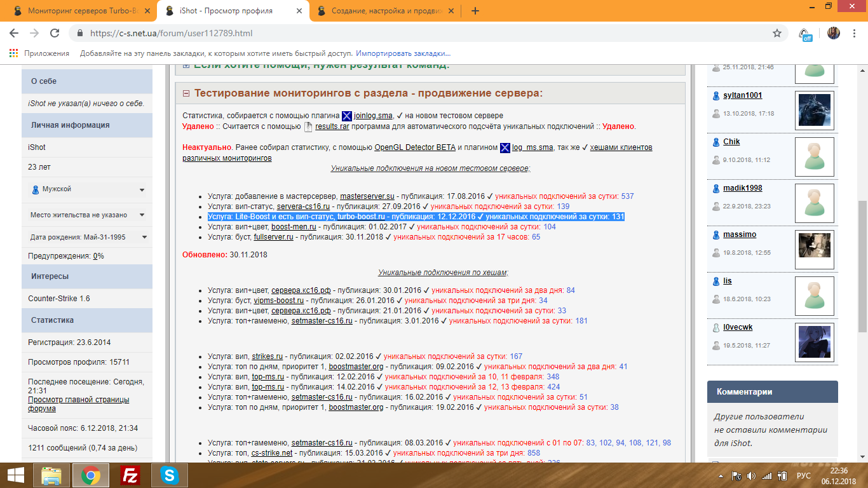Open the massimo user profile link
This screenshot has height=488, width=868.
coord(740,234)
